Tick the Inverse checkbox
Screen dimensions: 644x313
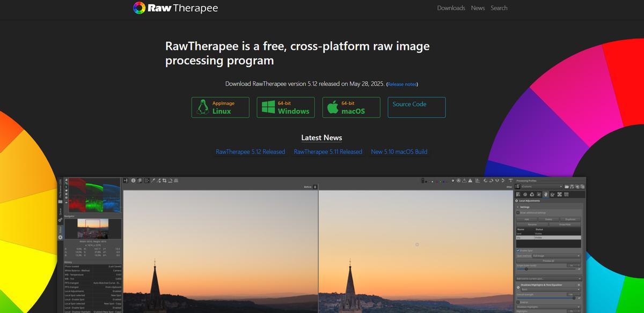point(518,302)
